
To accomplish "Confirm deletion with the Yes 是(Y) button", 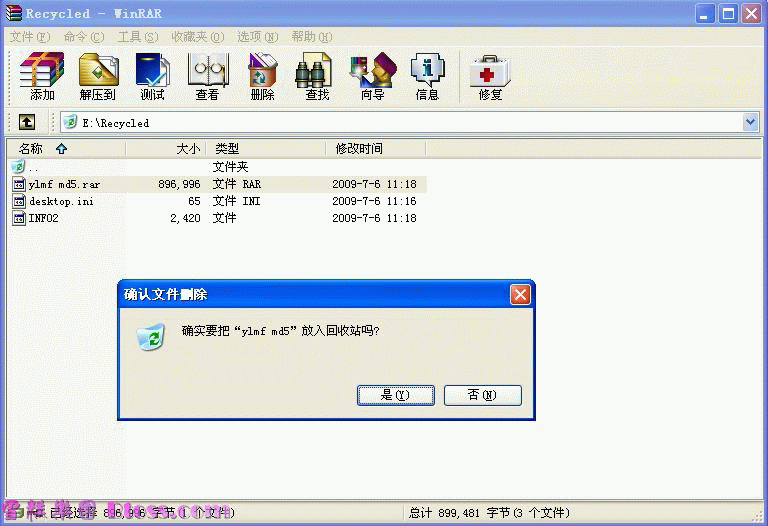I will pyautogui.click(x=396, y=395).
